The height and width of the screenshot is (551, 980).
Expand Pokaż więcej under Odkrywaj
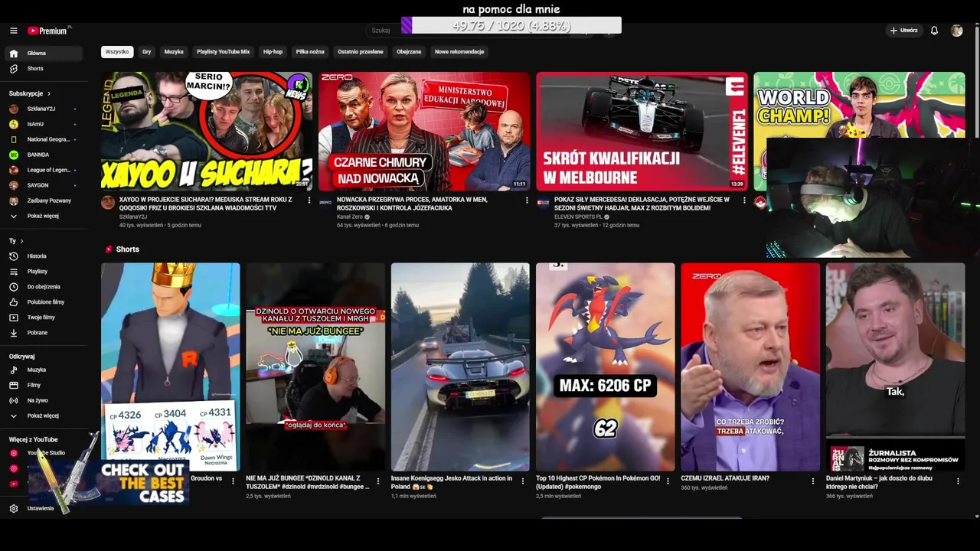(44, 416)
